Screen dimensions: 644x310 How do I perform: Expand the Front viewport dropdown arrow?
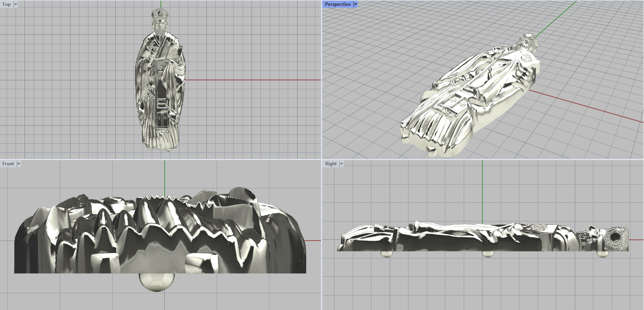[19, 164]
